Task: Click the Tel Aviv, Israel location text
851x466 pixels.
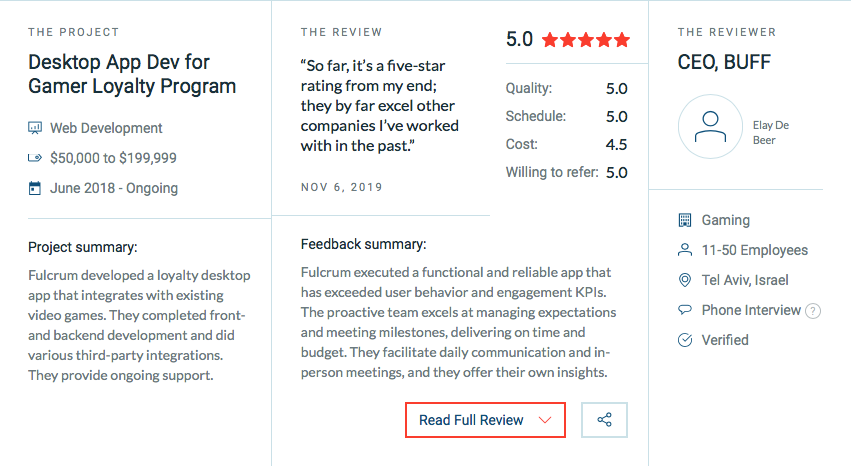Action: click(x=745, y=280)
